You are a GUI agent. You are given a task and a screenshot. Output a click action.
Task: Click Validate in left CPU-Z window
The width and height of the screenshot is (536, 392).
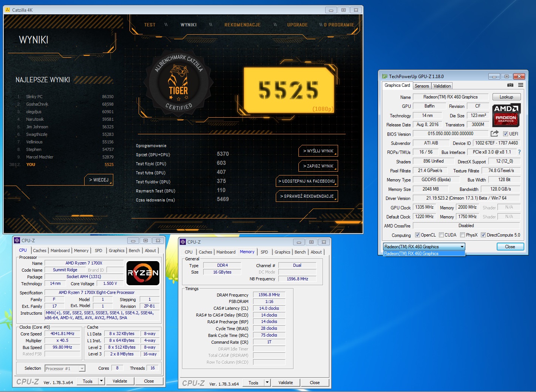click(x=120, y=381)
